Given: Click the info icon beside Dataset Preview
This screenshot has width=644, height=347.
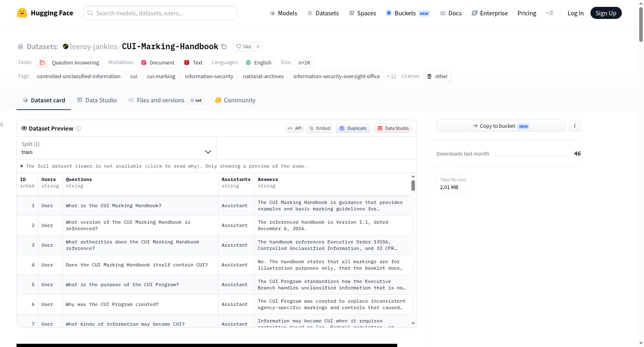Looking at the screenshot, I should point(78,129).
